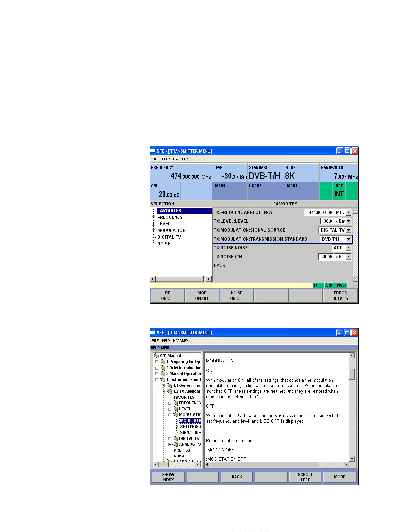Click the LEVEL folder icon in help tree

coord(176,409)
